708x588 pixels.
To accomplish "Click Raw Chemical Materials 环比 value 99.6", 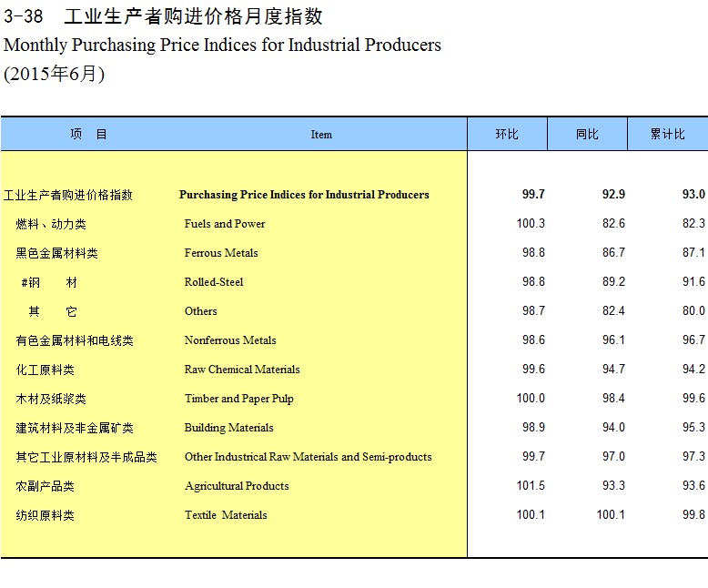I will coord(533,369).
